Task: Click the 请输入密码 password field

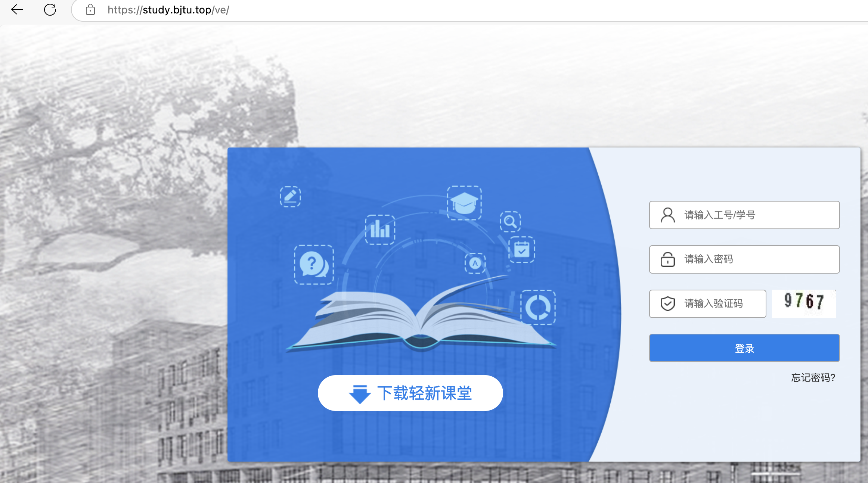Action: point(744,259)
